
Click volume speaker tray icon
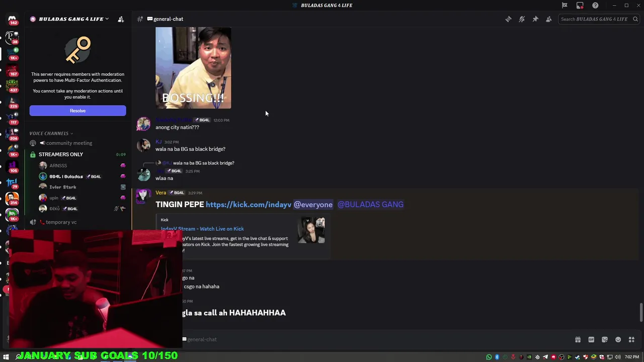click(x=617, y=357)
